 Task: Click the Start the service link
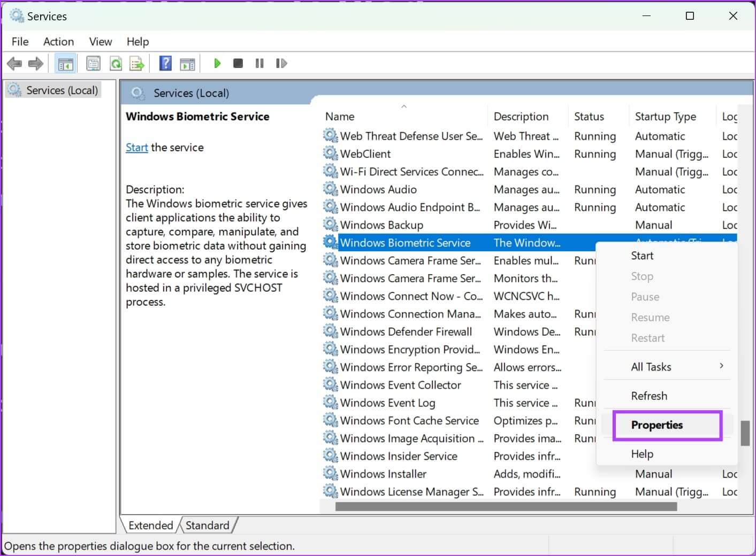[x=136, y=148]
